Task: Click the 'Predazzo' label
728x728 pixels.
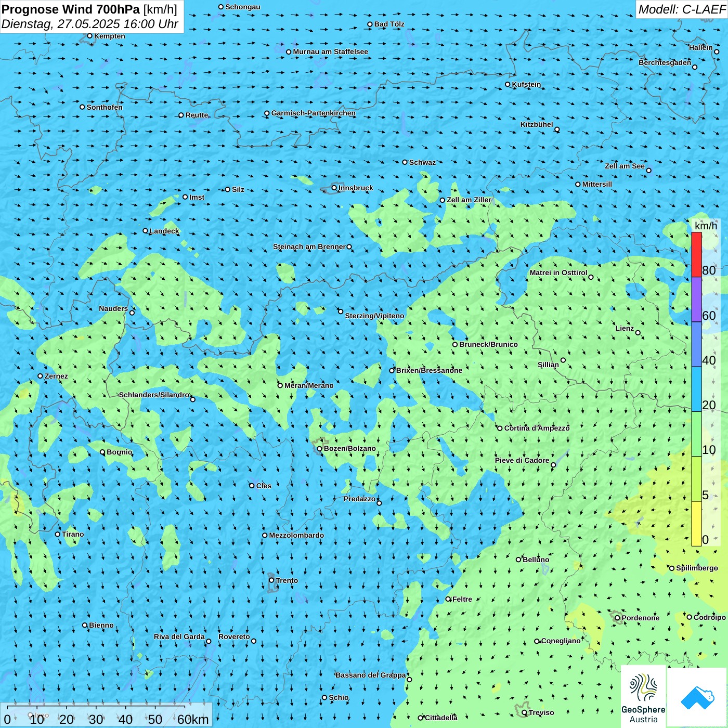Action: tap(359, 499)
